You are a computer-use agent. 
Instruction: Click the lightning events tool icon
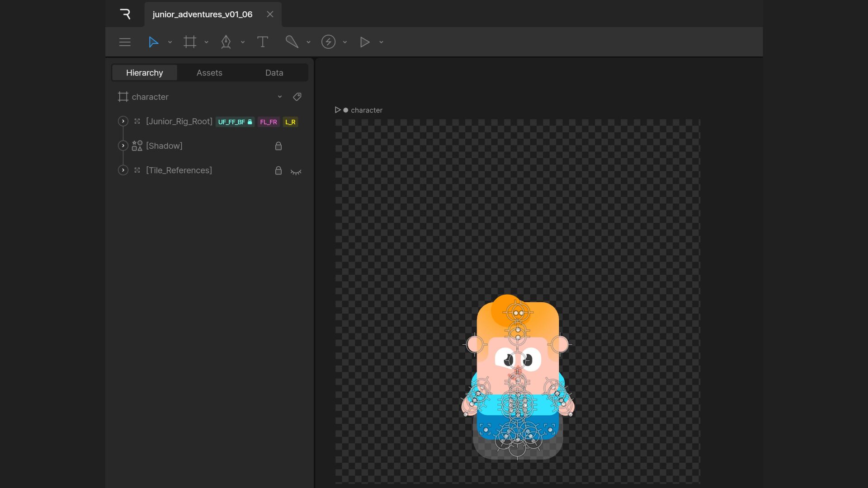pos(328,42)
